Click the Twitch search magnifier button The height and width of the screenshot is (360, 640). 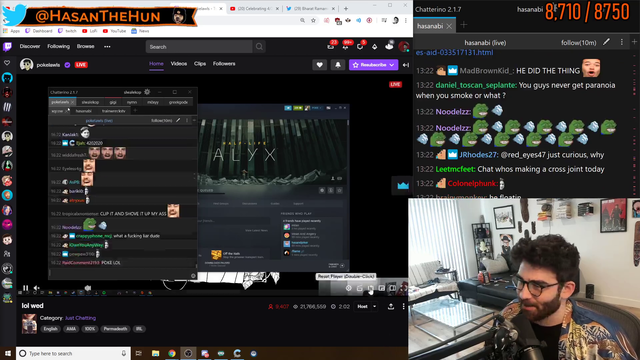tap(259, 47)
